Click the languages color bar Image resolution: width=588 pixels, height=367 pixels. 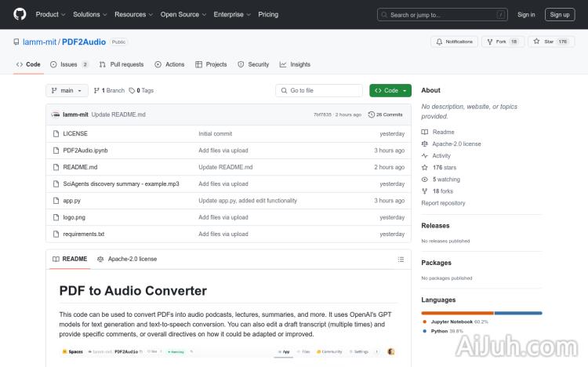[x=481, y=312]
